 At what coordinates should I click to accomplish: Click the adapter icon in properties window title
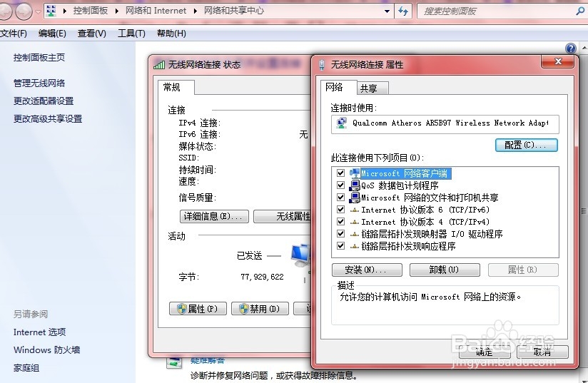pyautogui.click(x=322, y=65)
